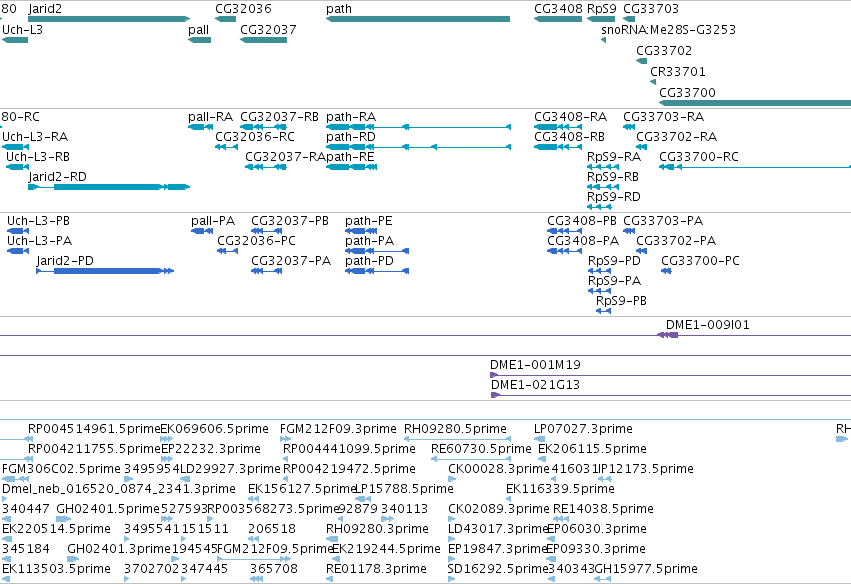Select the Uch-L3 gene feature
851x584 pixels.
click(x=15, y=40)
